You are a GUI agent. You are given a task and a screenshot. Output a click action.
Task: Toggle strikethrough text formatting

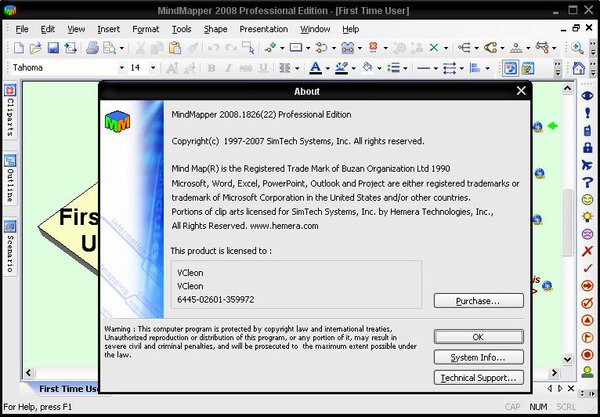[x=246, y=68]
